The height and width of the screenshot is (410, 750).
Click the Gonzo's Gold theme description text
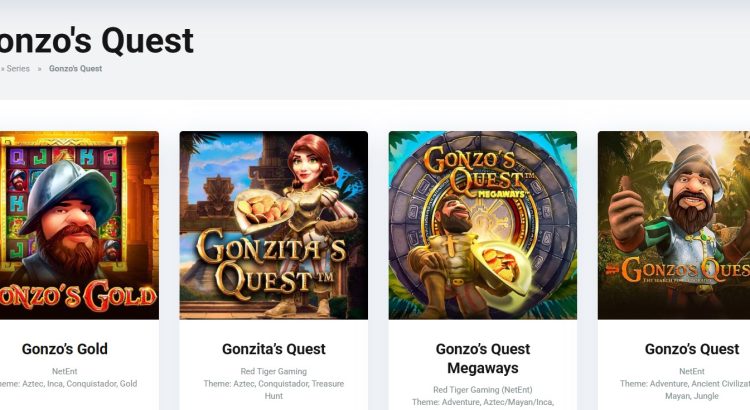pos(68,384)
